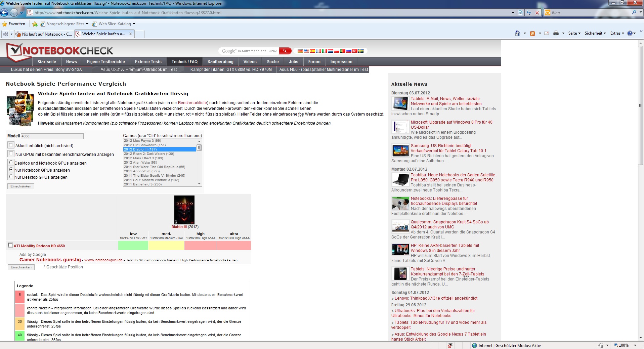Click the Bing search magnifier icon
This screenshot has height=349, width=644.
(634, 12)
